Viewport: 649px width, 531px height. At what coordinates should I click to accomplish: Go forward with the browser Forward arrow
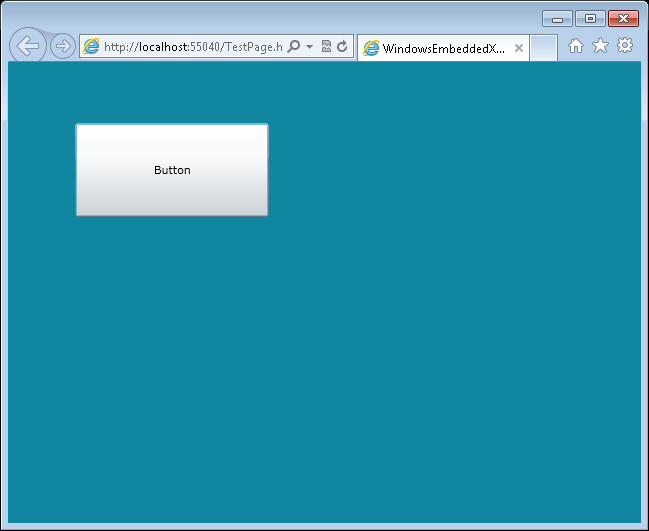pos(63,46)
